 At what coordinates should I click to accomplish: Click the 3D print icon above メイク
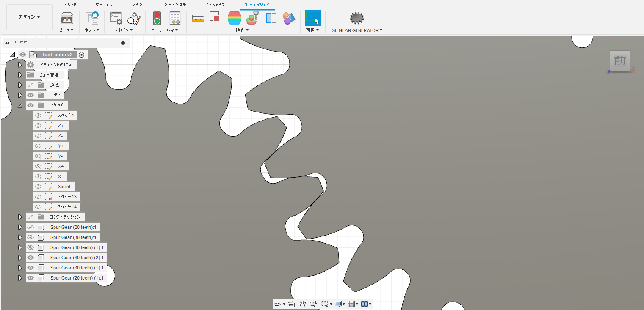[x=67, y=18]
